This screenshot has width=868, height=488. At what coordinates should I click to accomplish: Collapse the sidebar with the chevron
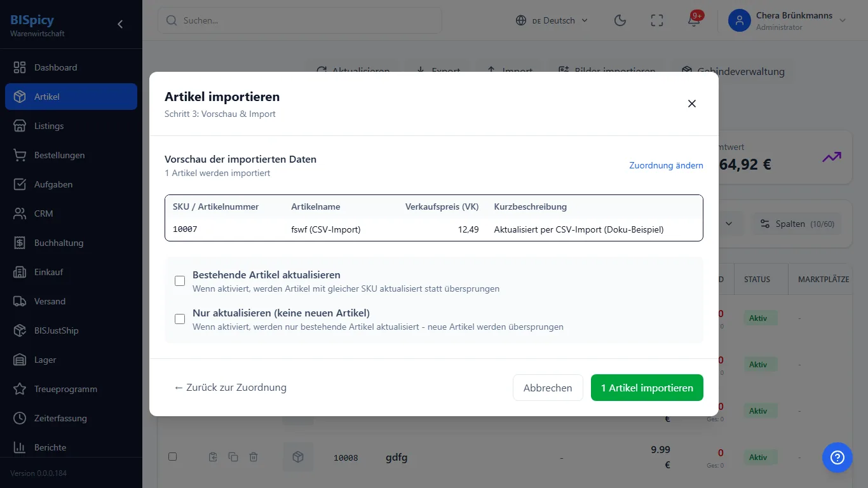click(120, 24)
